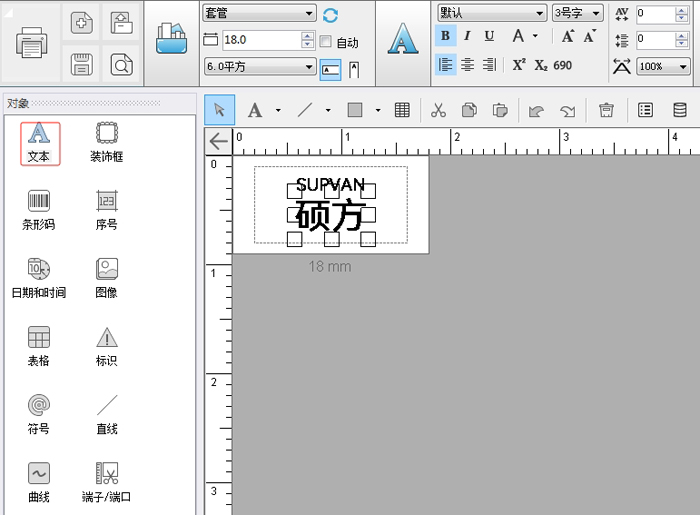Click the label width field showing 18.0
Image resolution: width=700 pixels, height=515 pixels.
[260, 40]
